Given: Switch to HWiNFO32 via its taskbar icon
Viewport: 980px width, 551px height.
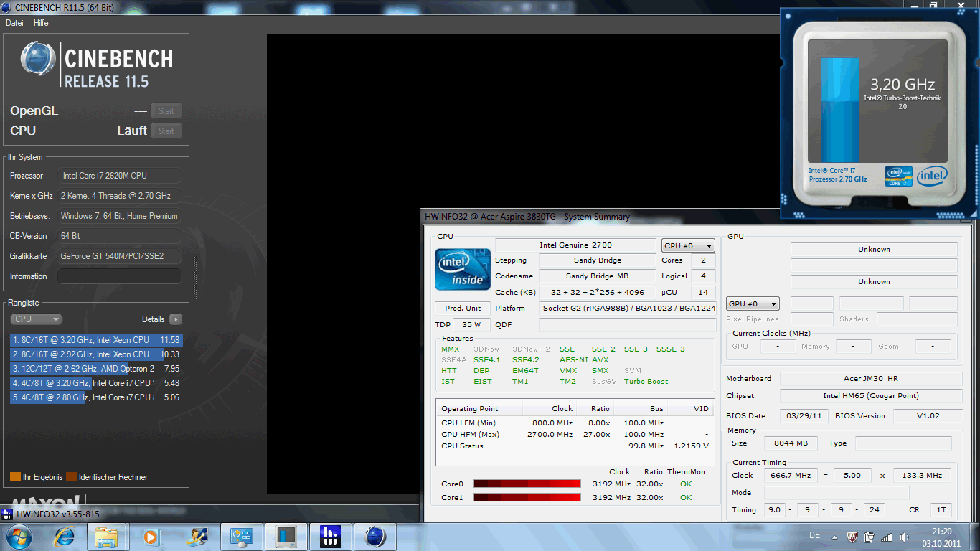Looking at the screenshot, I should point(330,536).
